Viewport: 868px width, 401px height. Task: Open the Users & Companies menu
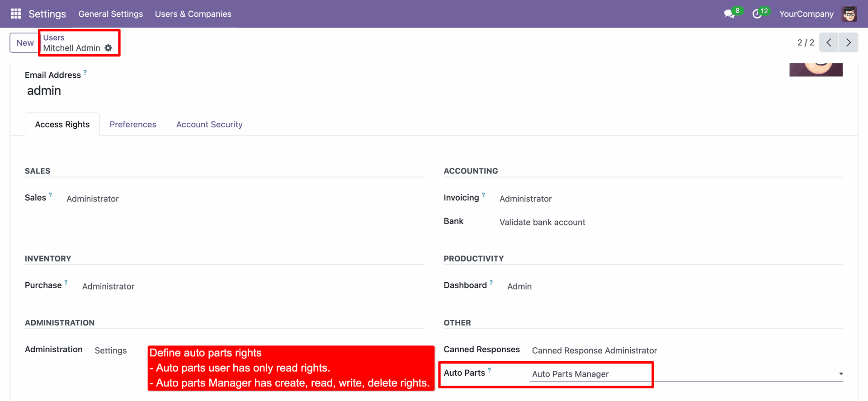coord(193,14)
